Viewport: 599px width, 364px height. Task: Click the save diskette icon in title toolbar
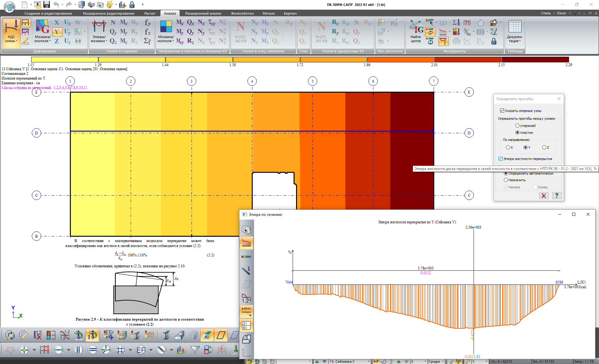[47, 4]
